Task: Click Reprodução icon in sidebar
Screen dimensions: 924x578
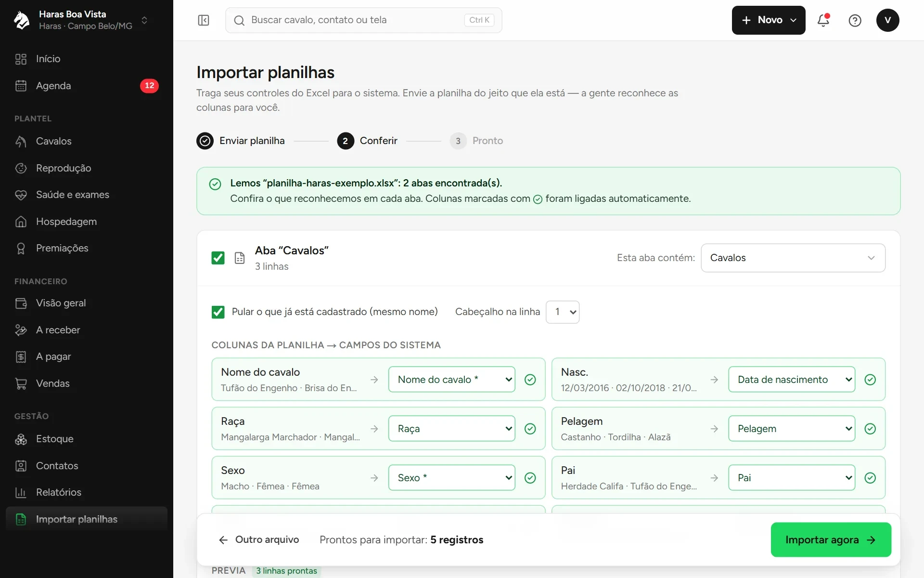Action: click(21, 168)
